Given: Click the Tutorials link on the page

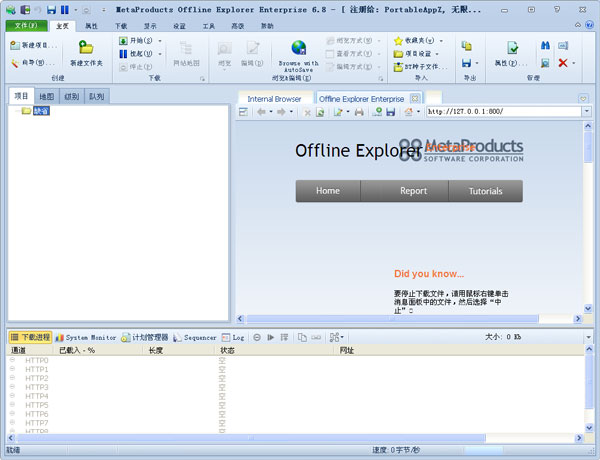Looking at the screenshot, I should 485,191.
